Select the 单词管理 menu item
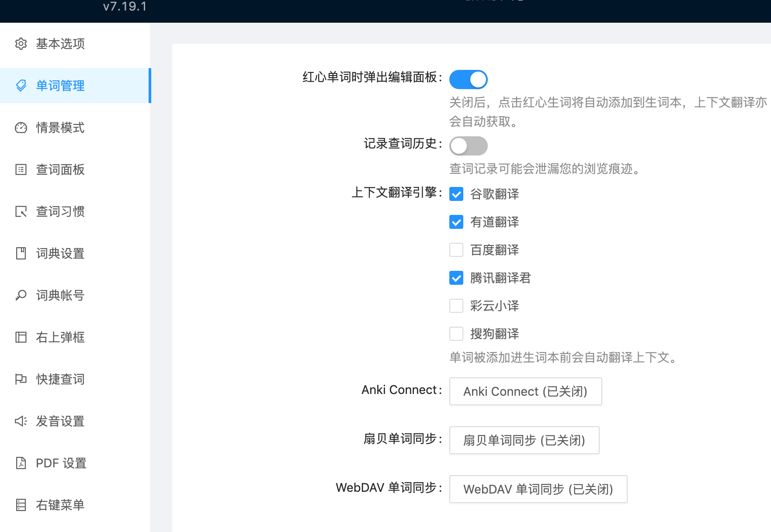The height and width of the screenshot is (532, 771). point(75,86)
